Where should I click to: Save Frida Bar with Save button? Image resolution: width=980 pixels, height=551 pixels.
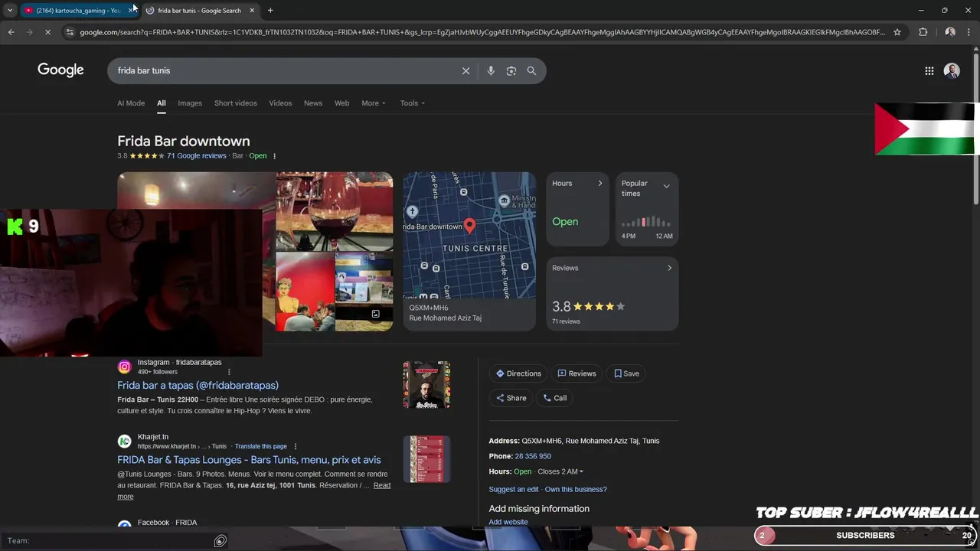tap(626, 373)
